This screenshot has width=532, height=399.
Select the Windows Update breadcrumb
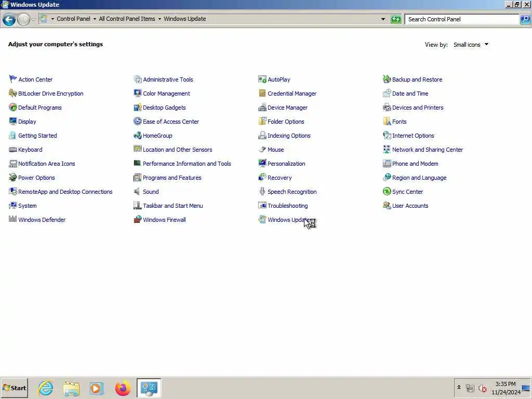(185, 19)
